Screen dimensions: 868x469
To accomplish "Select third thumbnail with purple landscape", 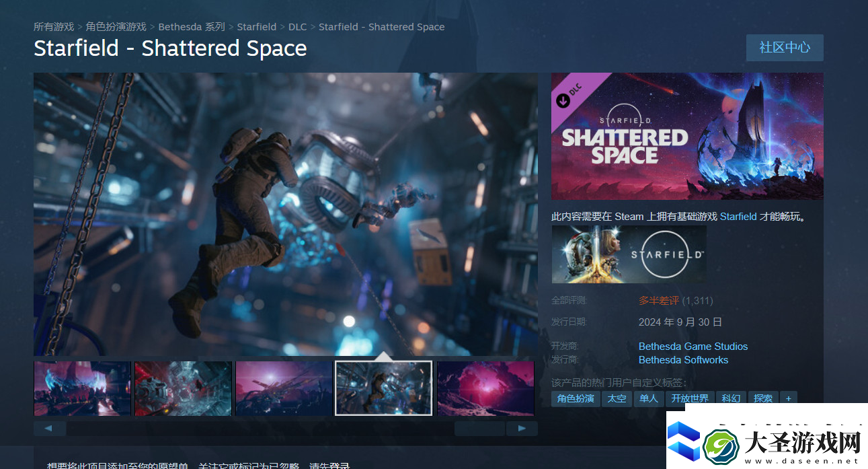I will point(284,388).
